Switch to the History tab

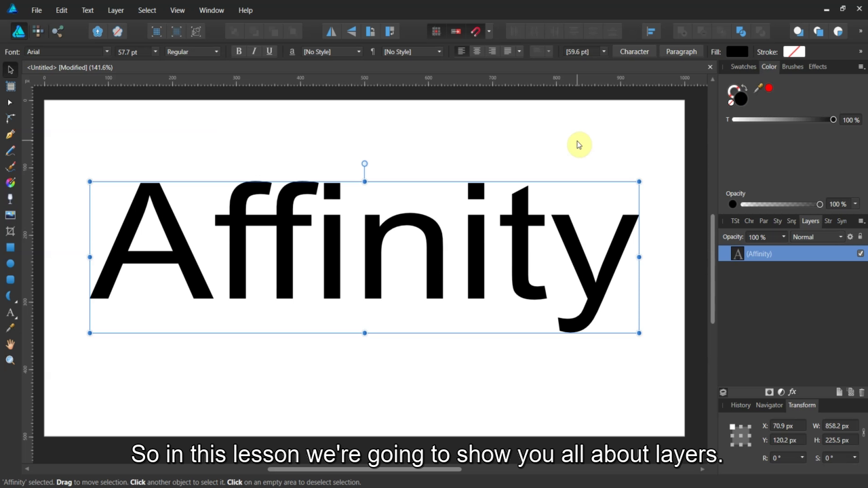point(741,405)
